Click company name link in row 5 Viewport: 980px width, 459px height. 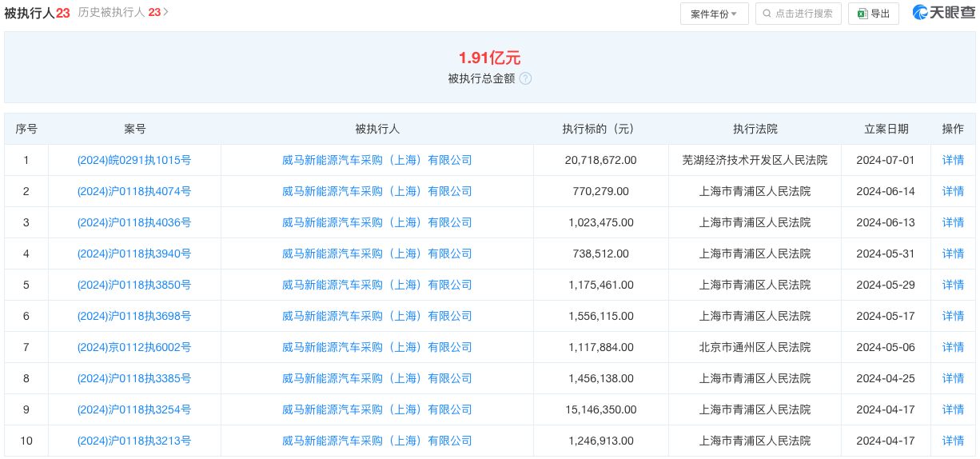coord(377,285)
